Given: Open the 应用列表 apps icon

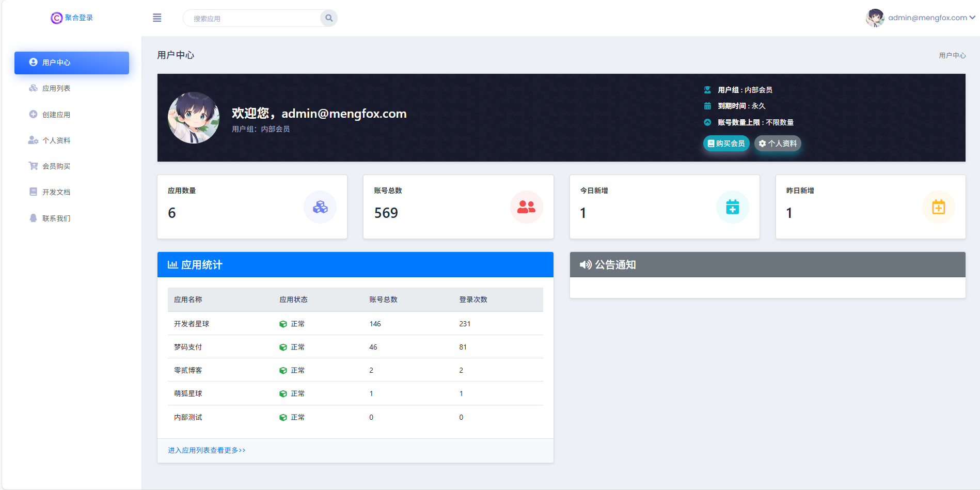Looking at the screenshot, I should (x=33, y=88).
